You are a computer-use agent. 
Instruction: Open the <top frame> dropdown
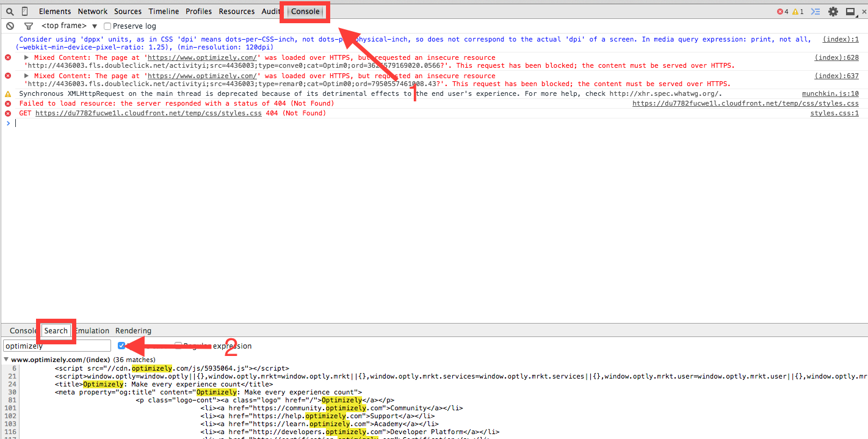pos(69,26)
